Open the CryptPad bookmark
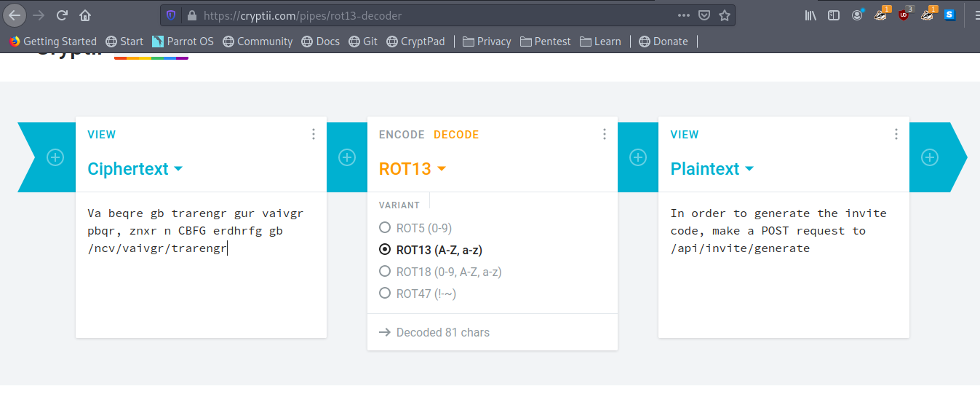The image size is (980, 405). coord(415,42)
